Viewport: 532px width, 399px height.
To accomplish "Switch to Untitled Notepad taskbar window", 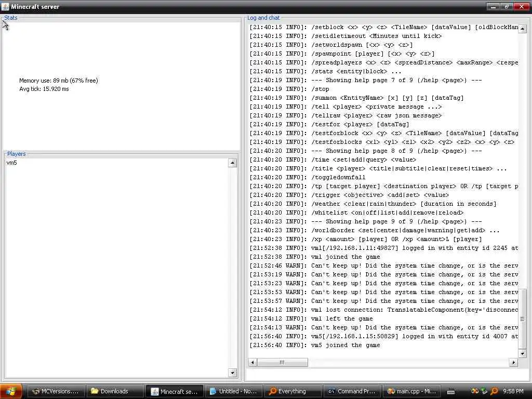I will 233,391.
